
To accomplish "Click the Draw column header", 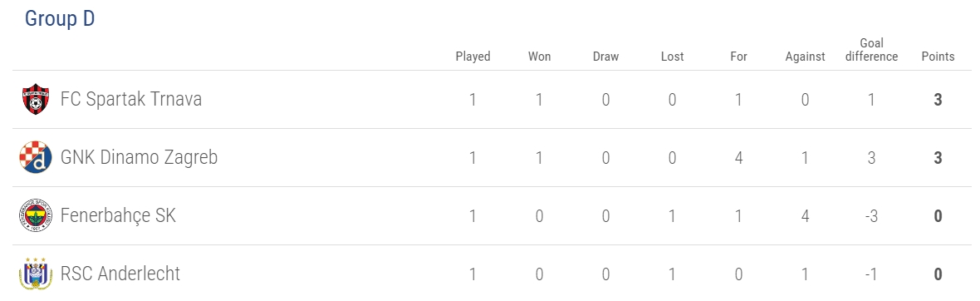I will [x=605, y=57].
